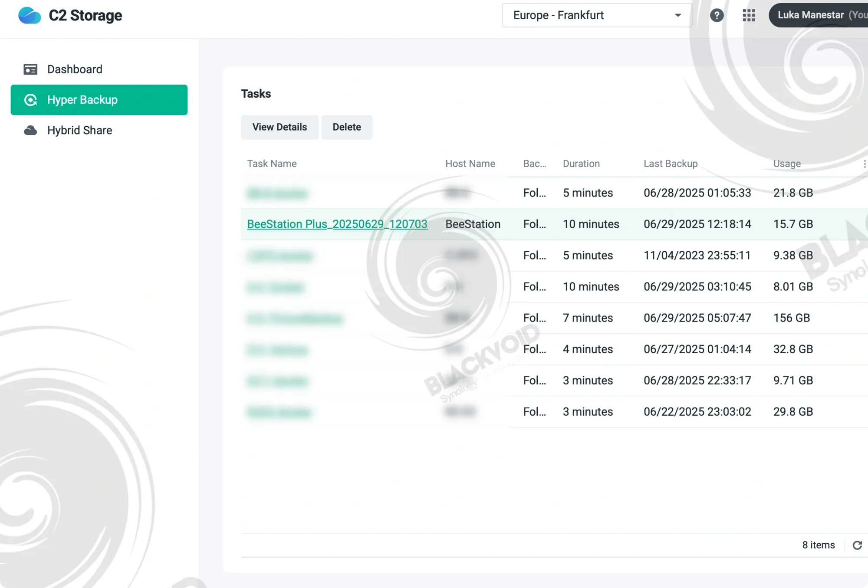Click last backup 06/22/2025 23:03:02
This screenshot has width=868, height=588.
(697, 411)
